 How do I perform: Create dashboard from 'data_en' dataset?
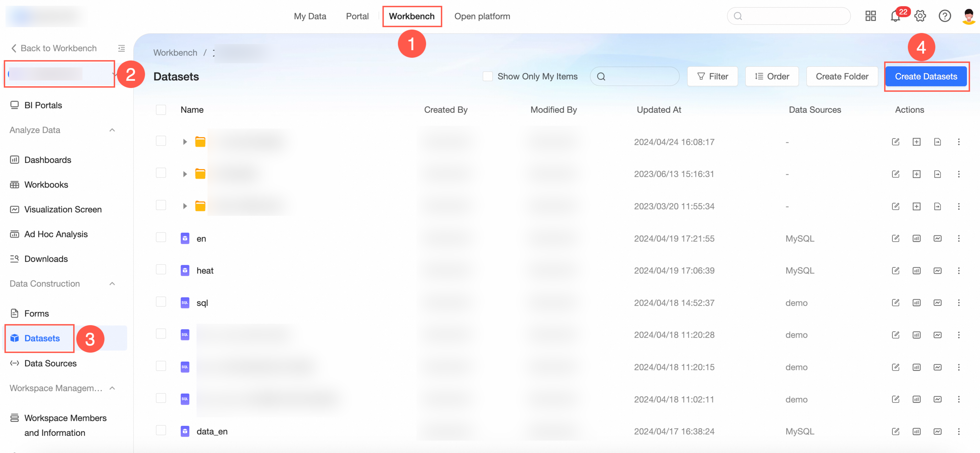tap(916, 431)
